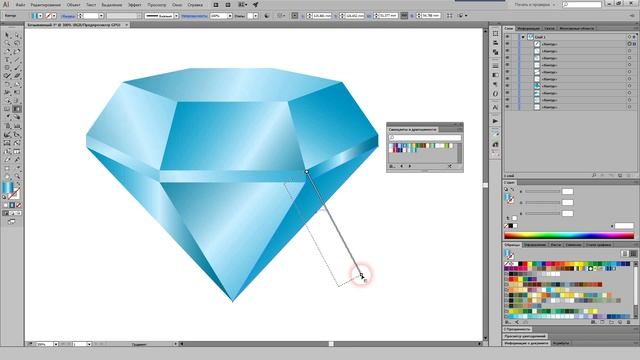Click previous library arrow in Самоцветы panel

402,166
